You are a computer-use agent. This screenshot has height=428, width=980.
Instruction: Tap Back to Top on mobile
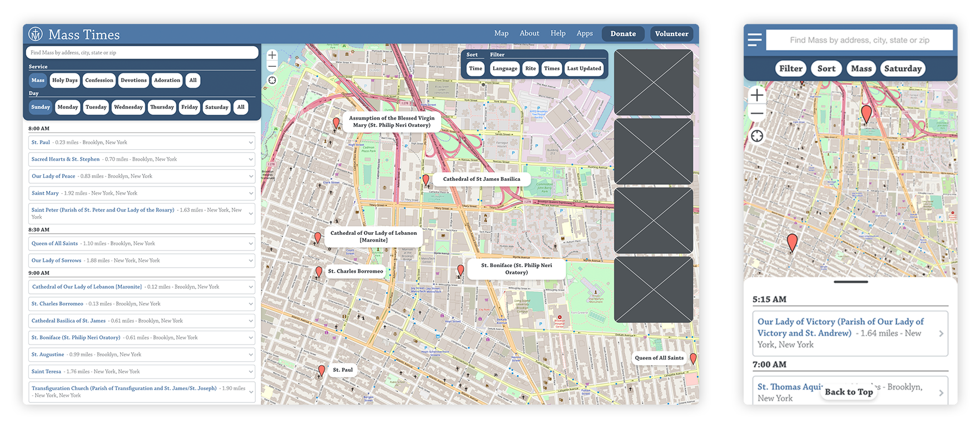[849, 392]
